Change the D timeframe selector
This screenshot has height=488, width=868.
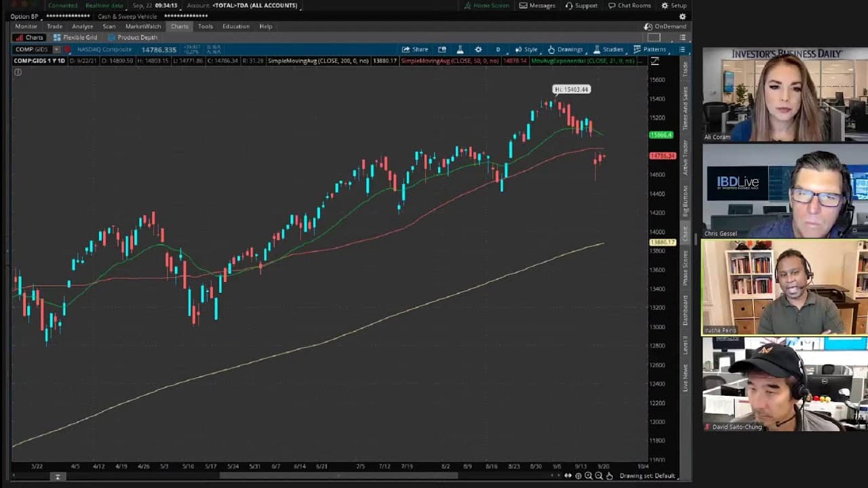coord(498,49)
